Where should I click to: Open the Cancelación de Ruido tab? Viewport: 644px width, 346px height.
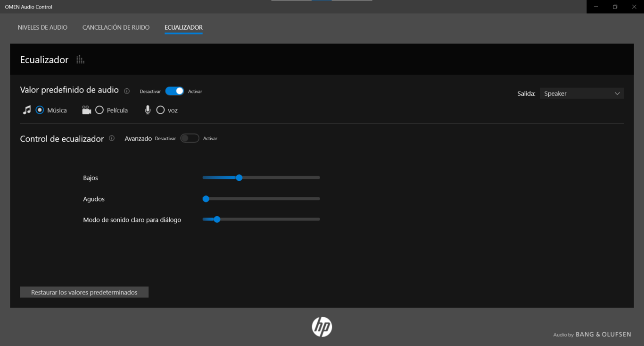coord(116,27)
